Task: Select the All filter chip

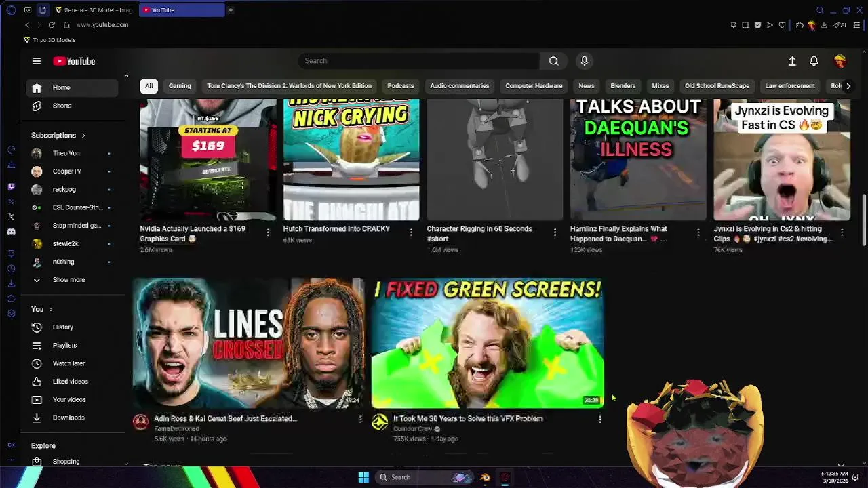Action: click(x=149, y=86)
